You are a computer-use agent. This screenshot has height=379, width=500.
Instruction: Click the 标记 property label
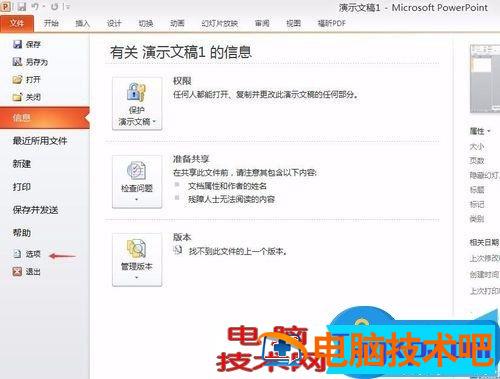(x=477, y=204)
